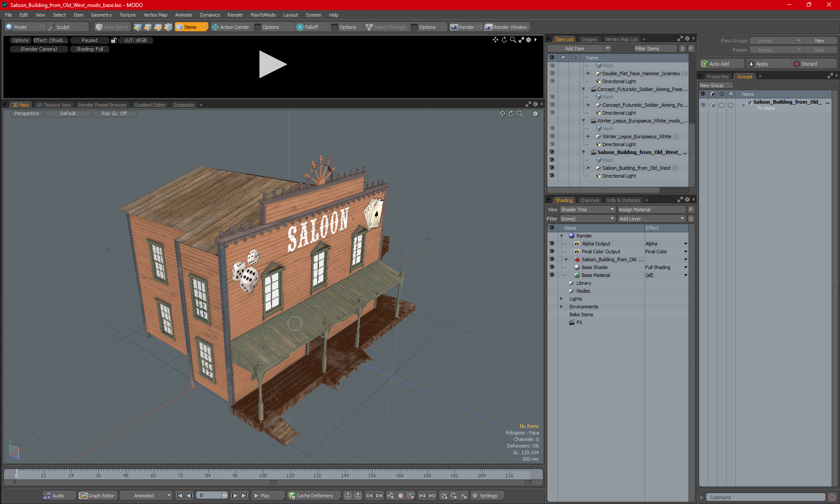Collapse Concept_Futuristic_Soldier_Aiming_Pose scene
The width and height of the screenshot is (840, 504).
coord(583,89)
